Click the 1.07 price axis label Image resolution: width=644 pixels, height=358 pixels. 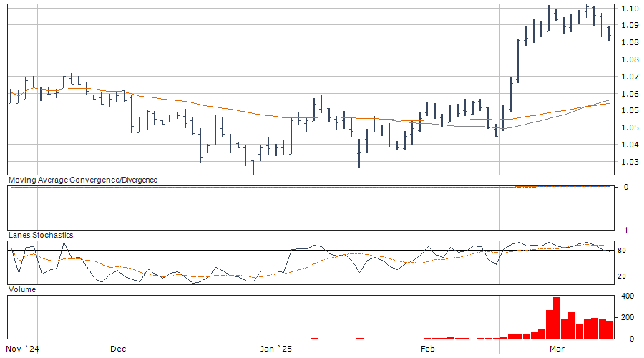[x=630, y=77]
